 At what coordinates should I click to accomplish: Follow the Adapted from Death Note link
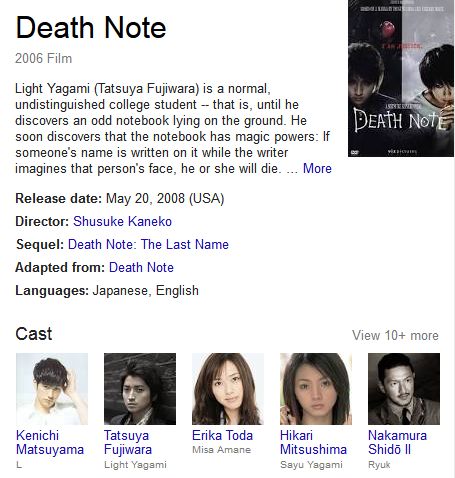(x=141, y=267)
